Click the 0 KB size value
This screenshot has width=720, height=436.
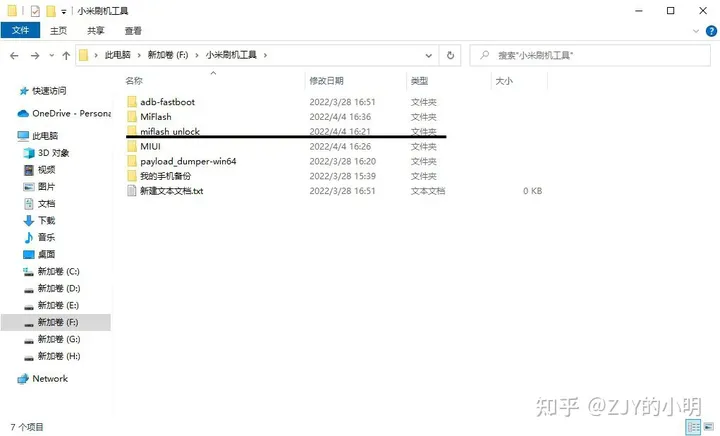click(x=533, y=191)
